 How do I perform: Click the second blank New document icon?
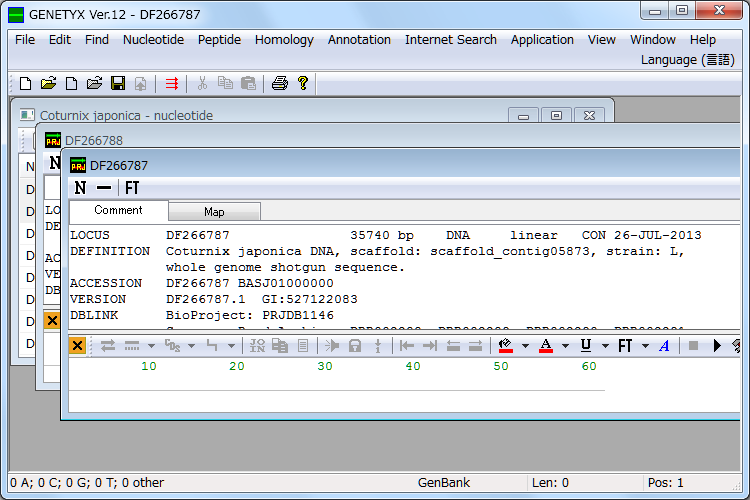pos(71,84)
